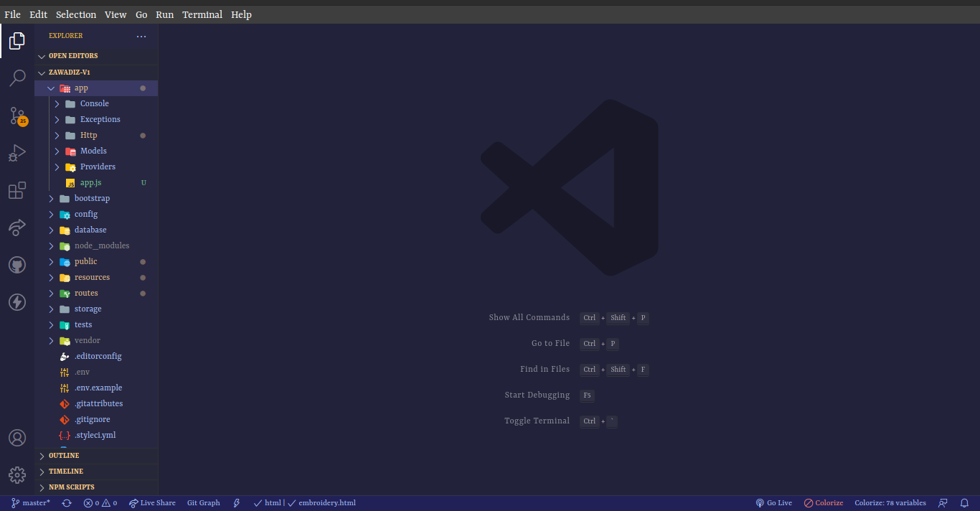Expand the NPM Scripts section

pos(96,487)
